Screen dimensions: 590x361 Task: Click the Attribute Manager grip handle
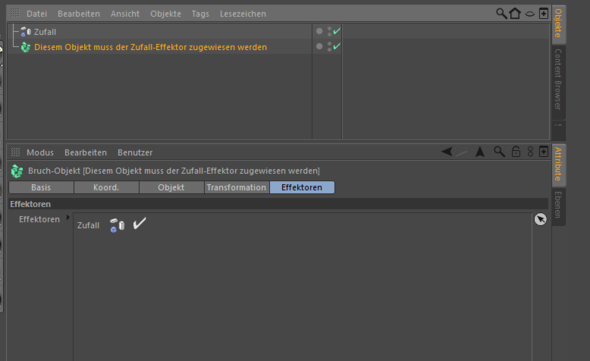tap(15, 152)
